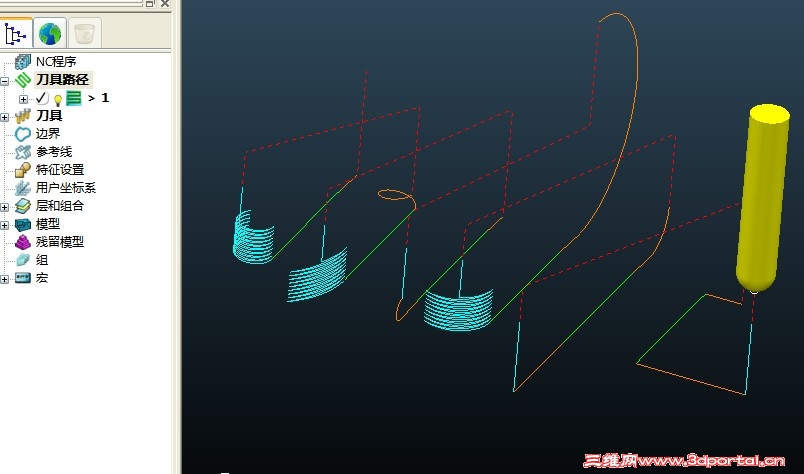This screenshot has width=804, height=474.
Task: Toggle the checkmark on toolpath 1
Action: 42,98
